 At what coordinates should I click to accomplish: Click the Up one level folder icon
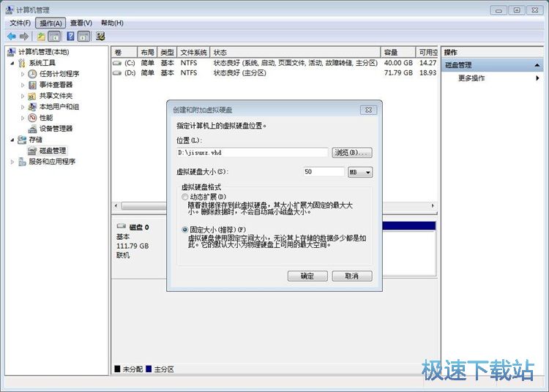click(41, 36)
